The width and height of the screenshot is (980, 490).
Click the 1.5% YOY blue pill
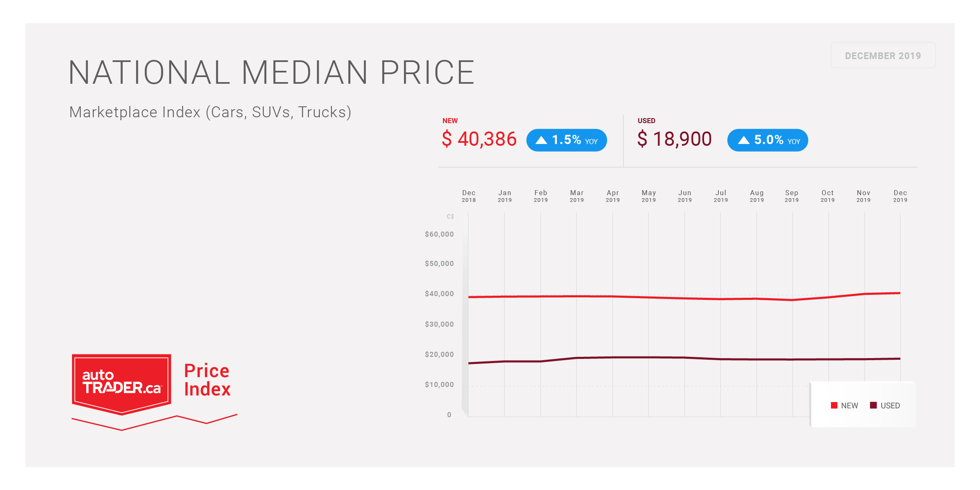[566, 140]
